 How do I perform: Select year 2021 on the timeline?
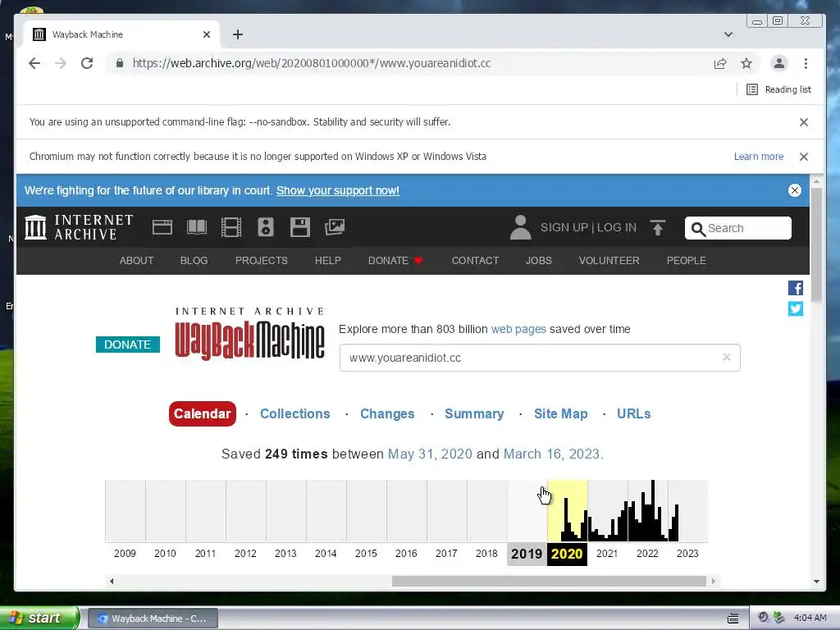(607, 554)
